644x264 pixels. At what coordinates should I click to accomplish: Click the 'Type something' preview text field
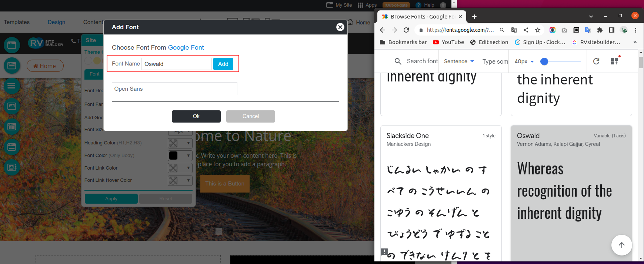(x=495, y=61)
